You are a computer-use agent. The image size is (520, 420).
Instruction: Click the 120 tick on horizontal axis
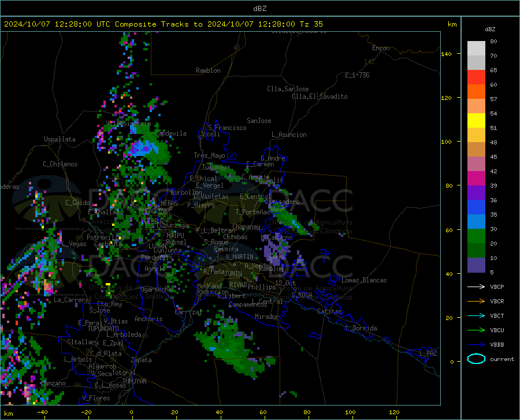[394, 412]
